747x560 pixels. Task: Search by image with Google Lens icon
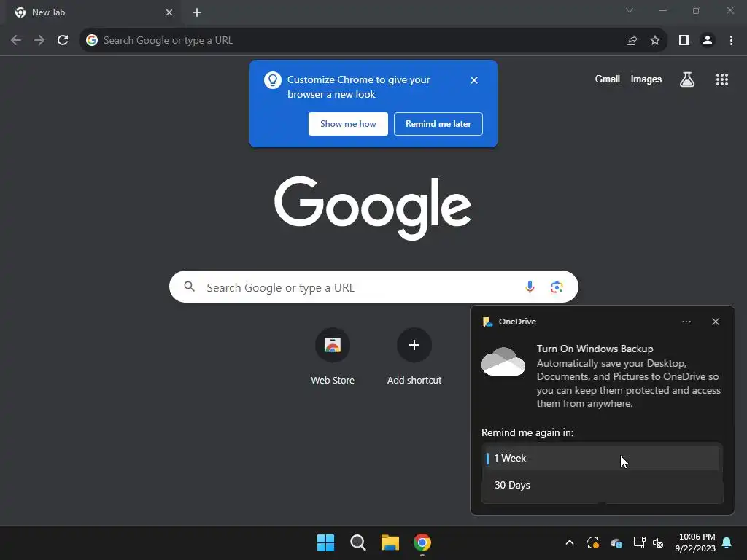coord(557,287)
